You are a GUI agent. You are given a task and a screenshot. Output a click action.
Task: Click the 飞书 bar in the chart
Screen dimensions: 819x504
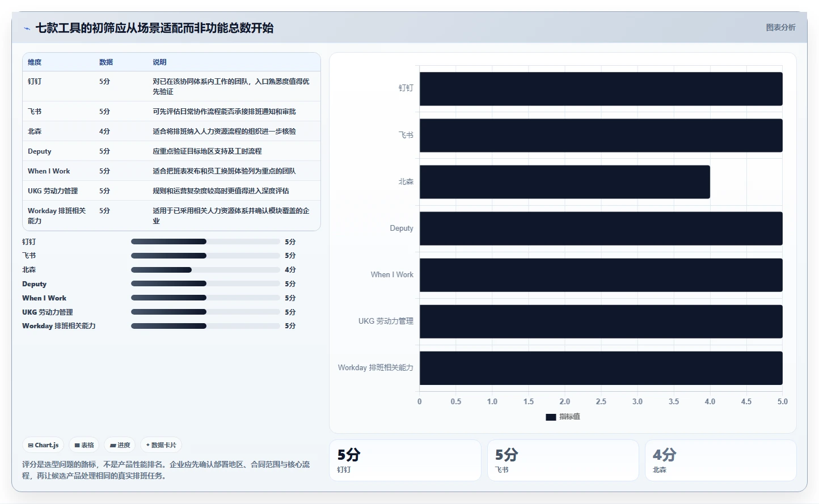pyautogui.click(x=601, y=135)
